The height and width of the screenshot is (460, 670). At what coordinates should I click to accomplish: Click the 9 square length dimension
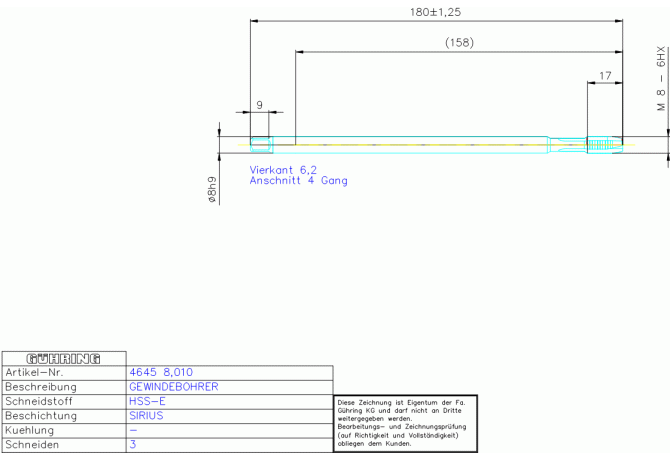coord(260,104)
